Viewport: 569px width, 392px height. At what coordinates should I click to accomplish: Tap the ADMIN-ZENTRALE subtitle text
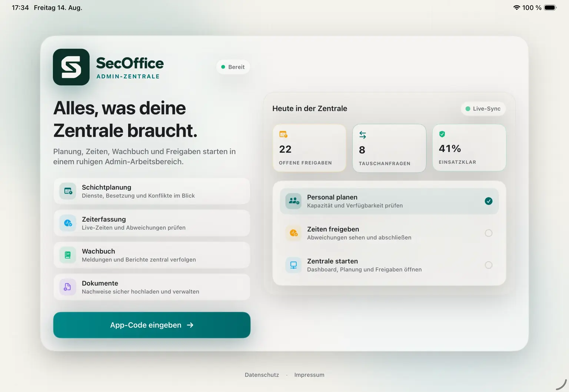[x=128, y=76]
